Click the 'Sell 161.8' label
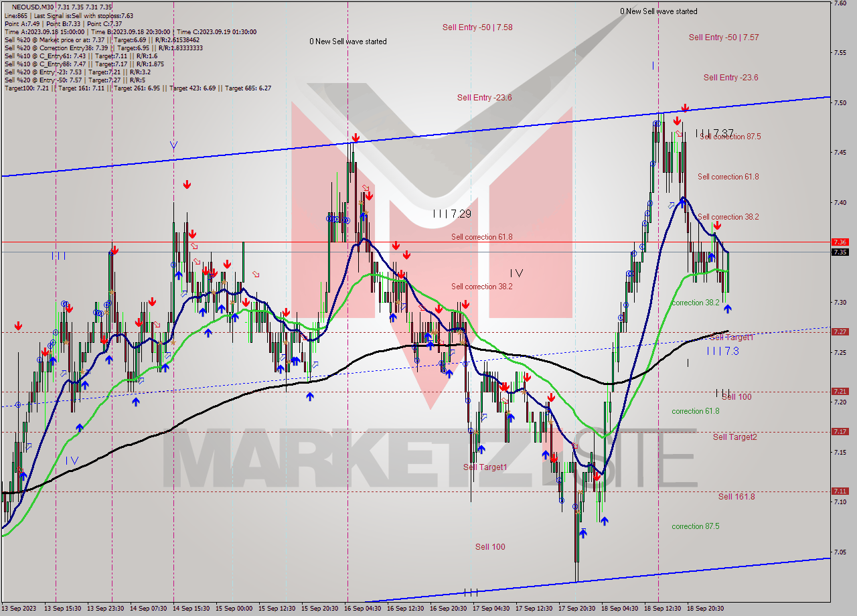Viewport: 857px width, 616px height. point(736,497)
